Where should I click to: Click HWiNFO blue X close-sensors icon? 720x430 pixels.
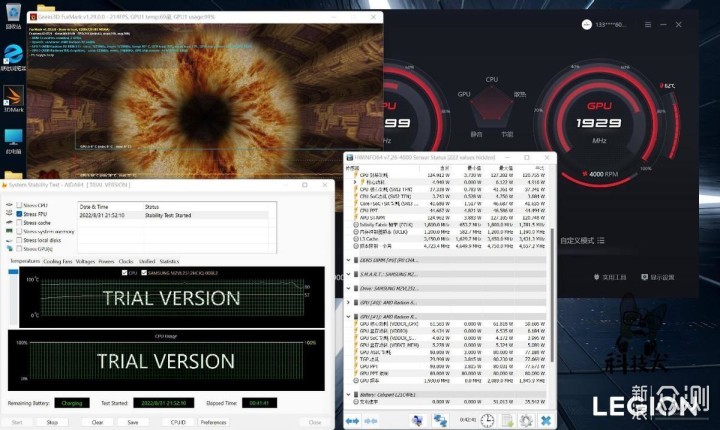546,420
